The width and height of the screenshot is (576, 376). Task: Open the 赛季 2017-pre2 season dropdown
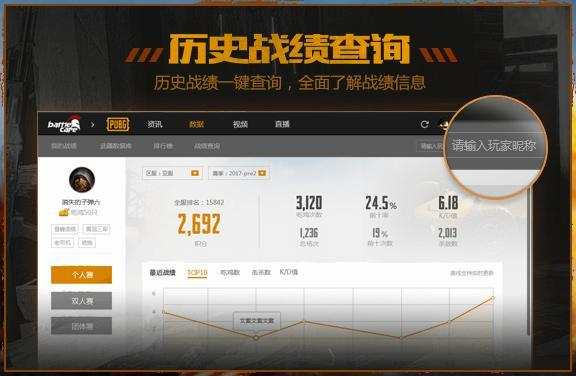(239, 173)
